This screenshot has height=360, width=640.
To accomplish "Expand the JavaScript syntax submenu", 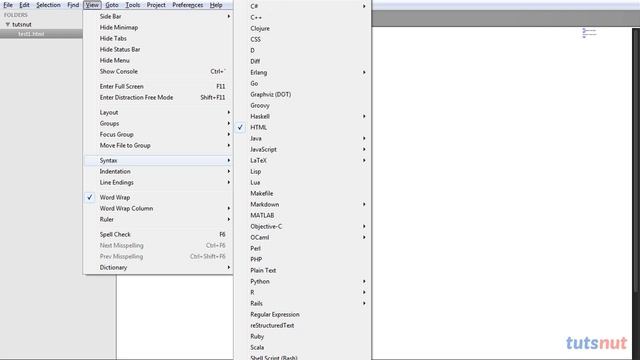I will tap(302, 149).
